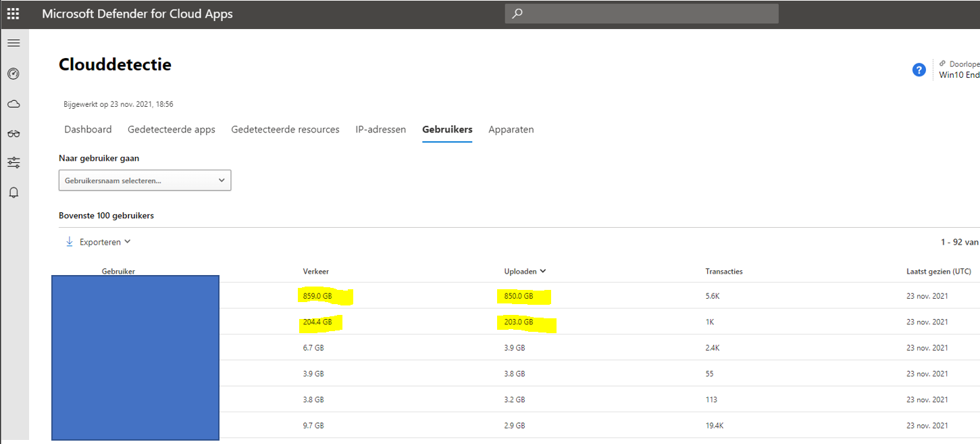The image size is (980, 444).
Task: Click the 9.7 GB traffic cell
Action: (313, 425)
